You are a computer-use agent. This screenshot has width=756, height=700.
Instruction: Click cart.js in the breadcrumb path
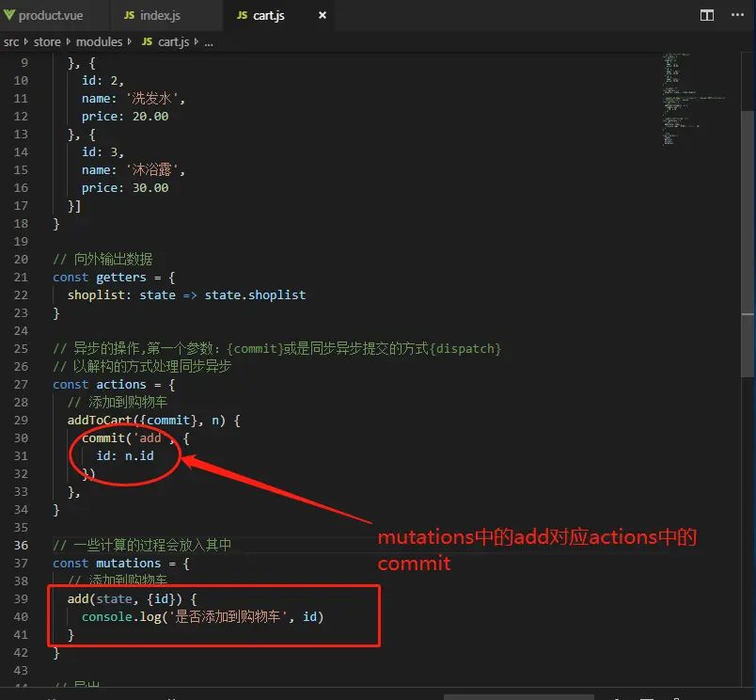tap(174, 42)
